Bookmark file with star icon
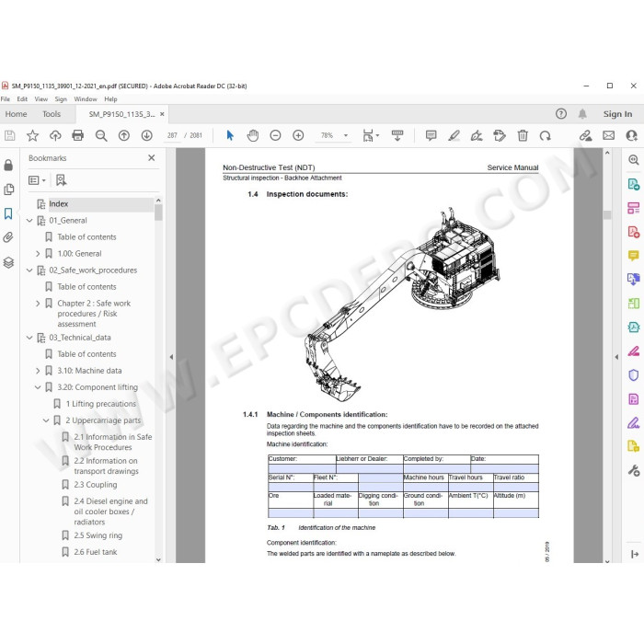Viewport: 644px width, 644px height. 32,135
